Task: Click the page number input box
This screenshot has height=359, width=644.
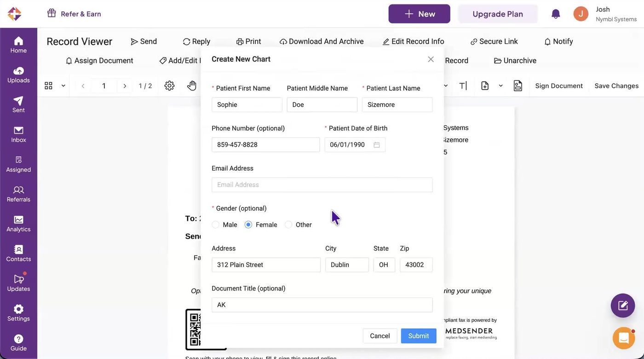Action: coord(104,86)
